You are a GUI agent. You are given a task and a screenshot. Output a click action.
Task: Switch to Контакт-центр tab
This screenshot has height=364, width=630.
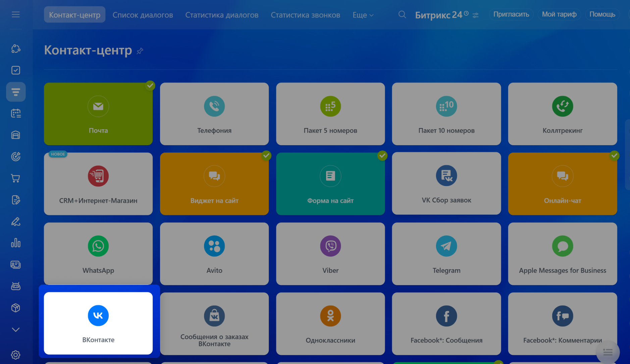[74, 15]
